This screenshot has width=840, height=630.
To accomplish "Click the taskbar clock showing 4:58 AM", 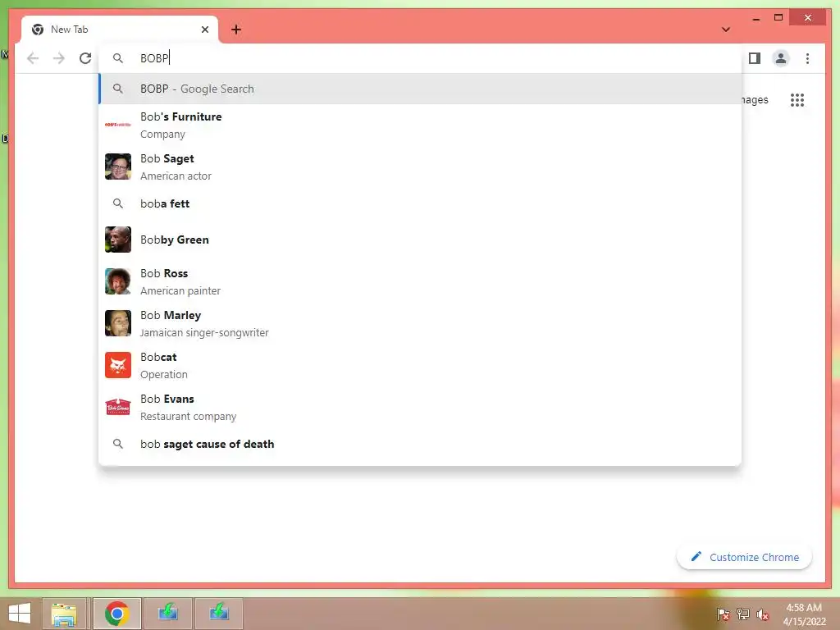I will coord(804,614).
